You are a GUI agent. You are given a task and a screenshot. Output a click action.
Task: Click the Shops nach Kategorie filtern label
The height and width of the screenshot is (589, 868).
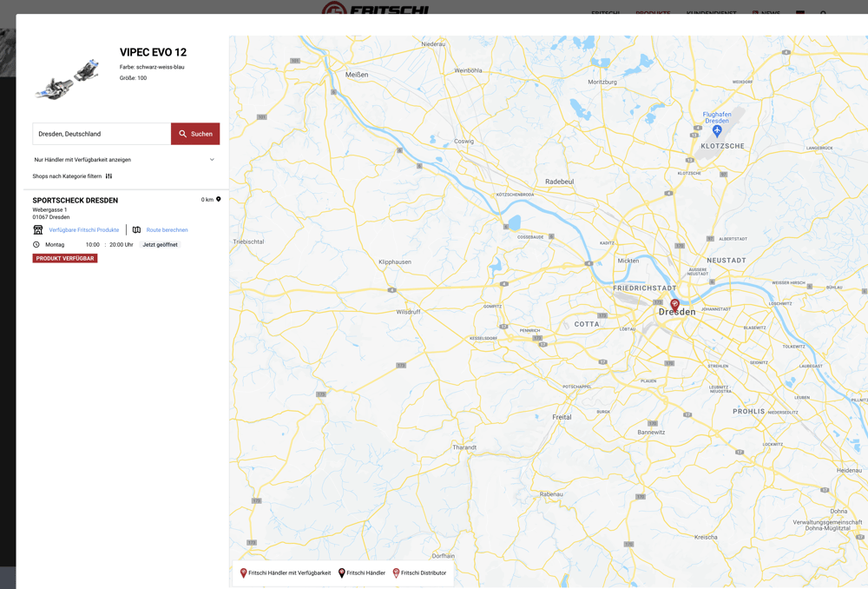[x=67, y=176]
